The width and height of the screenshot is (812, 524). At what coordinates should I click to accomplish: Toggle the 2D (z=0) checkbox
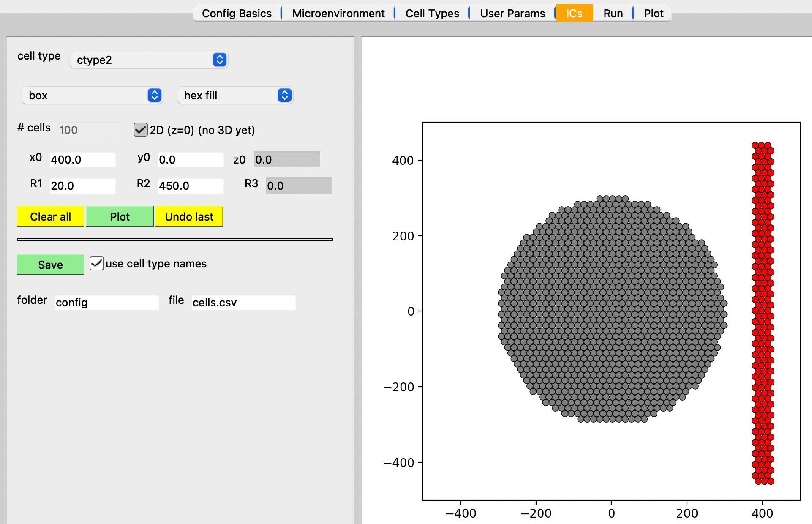click(x=140, y=130)
